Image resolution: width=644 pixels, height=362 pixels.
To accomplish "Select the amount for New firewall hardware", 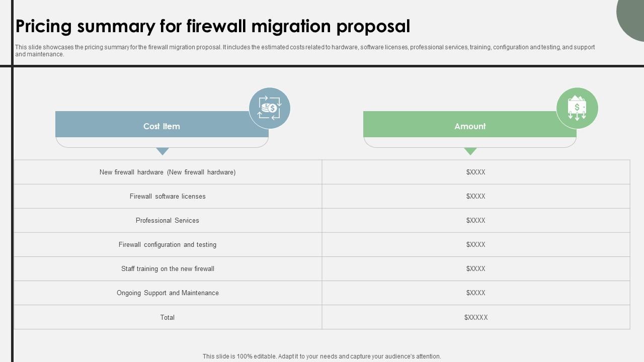I will 476,172.
